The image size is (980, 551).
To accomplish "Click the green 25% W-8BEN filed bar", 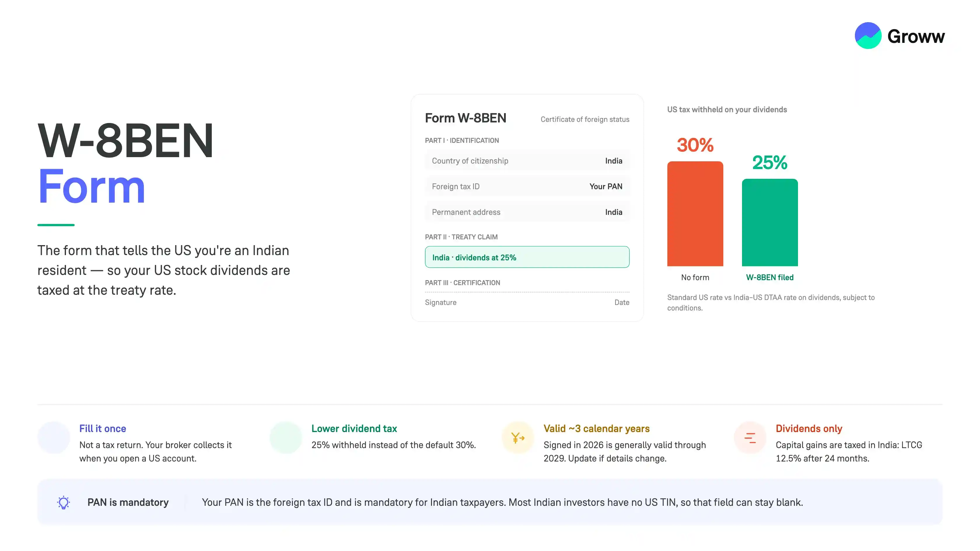I will coord(770,222).
